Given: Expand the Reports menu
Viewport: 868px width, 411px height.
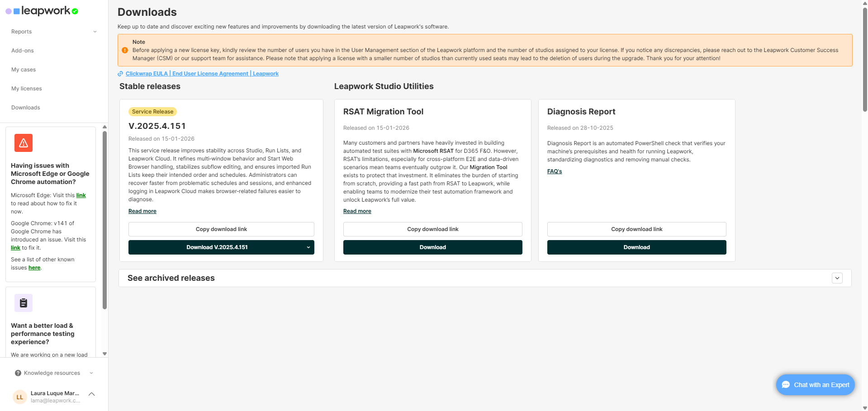Looking at the screenshot, I should click(x=95, y=32).
